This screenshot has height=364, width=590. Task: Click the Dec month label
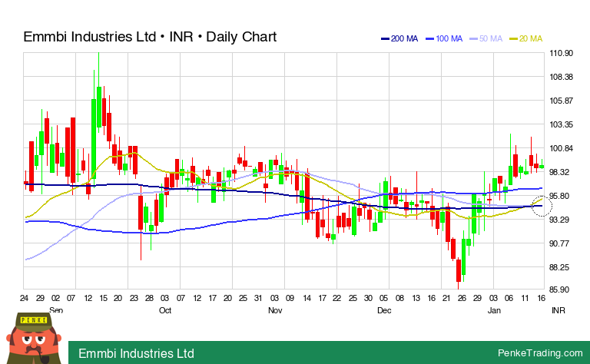[x=384, y=310]
